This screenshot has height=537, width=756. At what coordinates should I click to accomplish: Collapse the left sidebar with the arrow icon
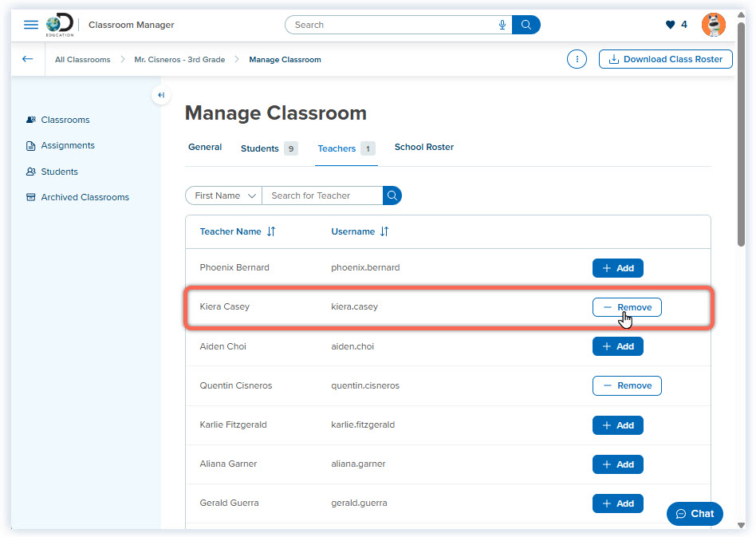pos(160,95)
